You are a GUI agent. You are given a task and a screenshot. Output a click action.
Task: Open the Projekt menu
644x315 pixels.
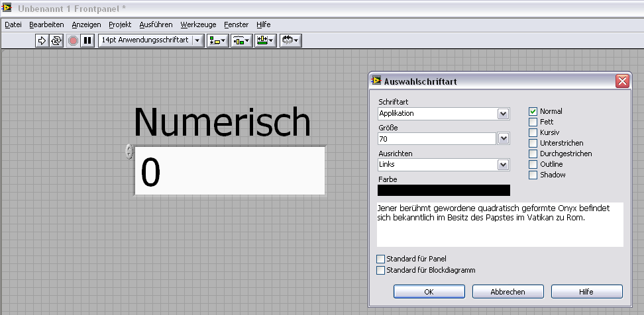(120, 24)
